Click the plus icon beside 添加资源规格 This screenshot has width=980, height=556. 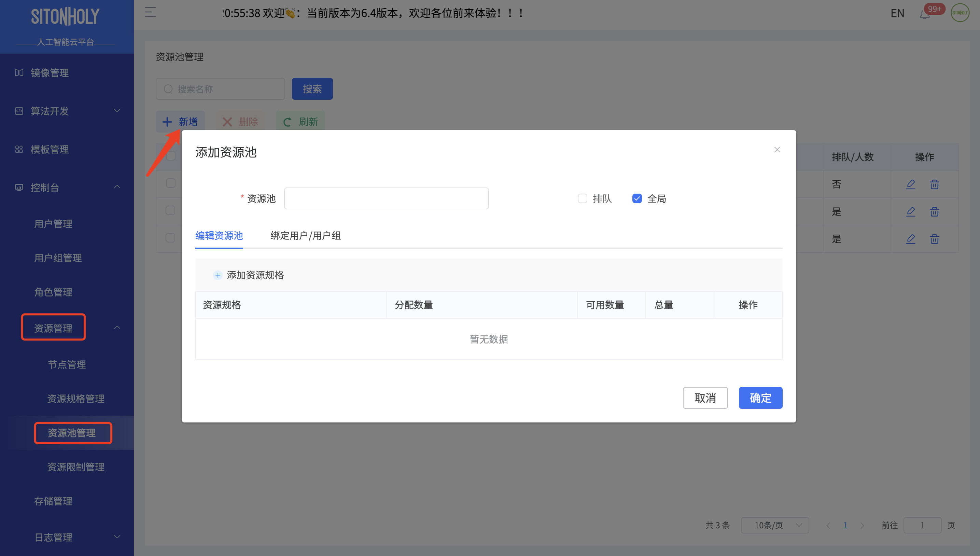(x=218, y=275)
